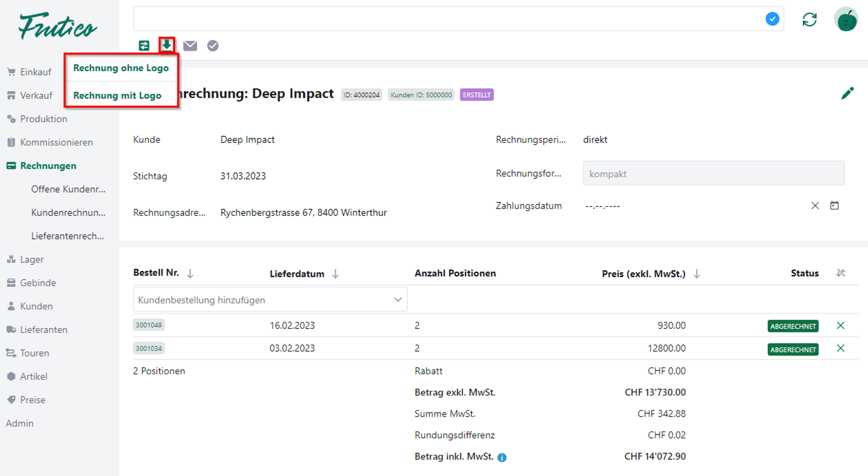The width and height of the screenshot is (868, 476).
Task: Click the envelope email icon
Action: [190, 46]
